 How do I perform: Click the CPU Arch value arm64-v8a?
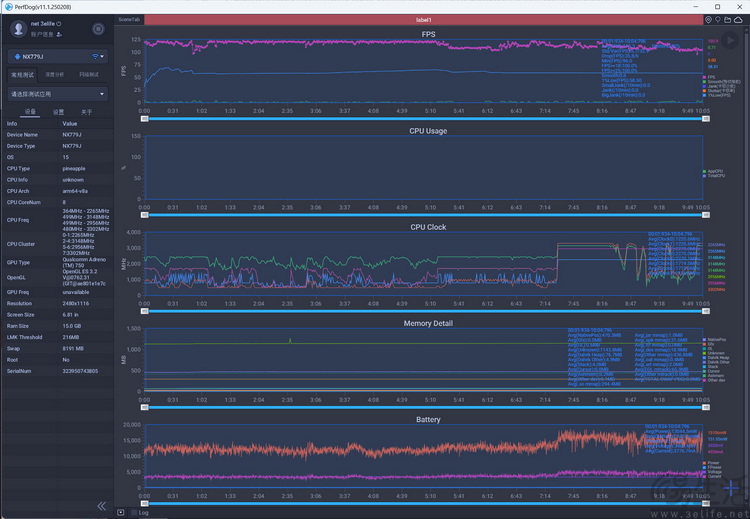75,191
